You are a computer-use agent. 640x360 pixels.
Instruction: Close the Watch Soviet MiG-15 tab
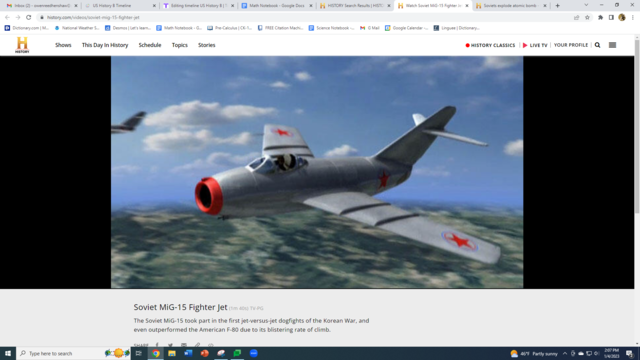pyautogui.click(x=467, y=6)
